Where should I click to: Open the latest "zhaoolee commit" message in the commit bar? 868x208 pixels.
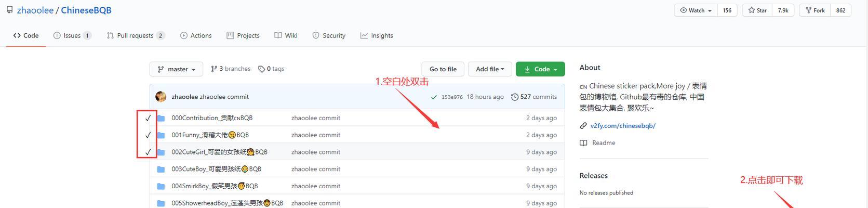(x=224, y=97)
